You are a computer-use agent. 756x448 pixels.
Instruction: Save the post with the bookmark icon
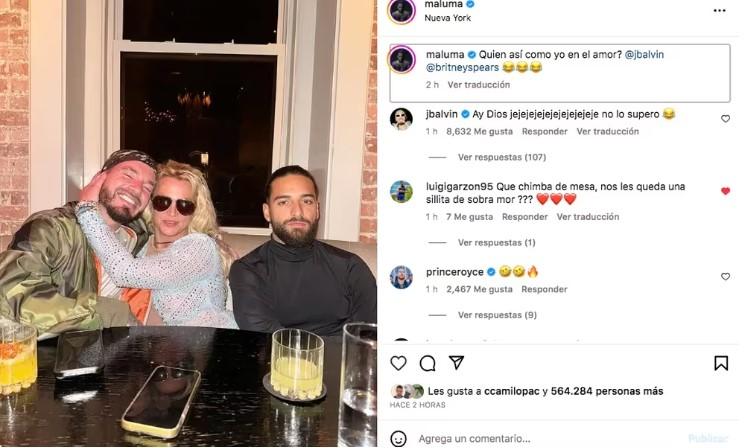pos(721,363)
